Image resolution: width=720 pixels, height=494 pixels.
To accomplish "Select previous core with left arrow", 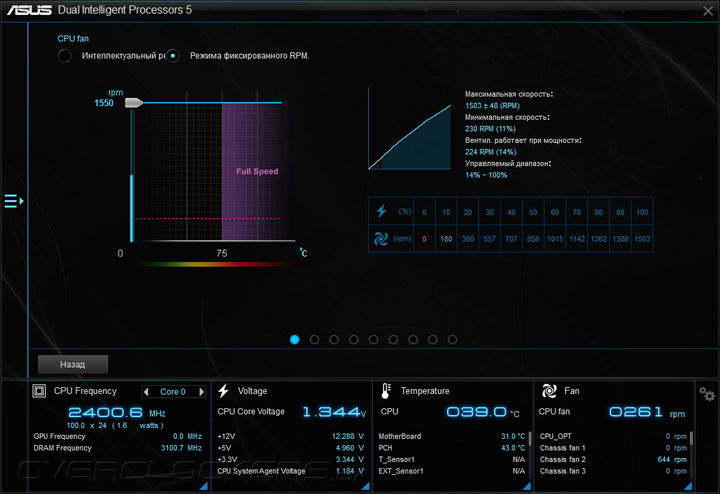I will tap(146, 392).
